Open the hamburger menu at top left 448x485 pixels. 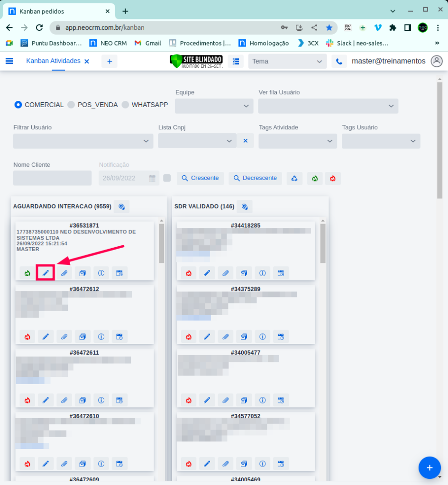pos(9,61)
